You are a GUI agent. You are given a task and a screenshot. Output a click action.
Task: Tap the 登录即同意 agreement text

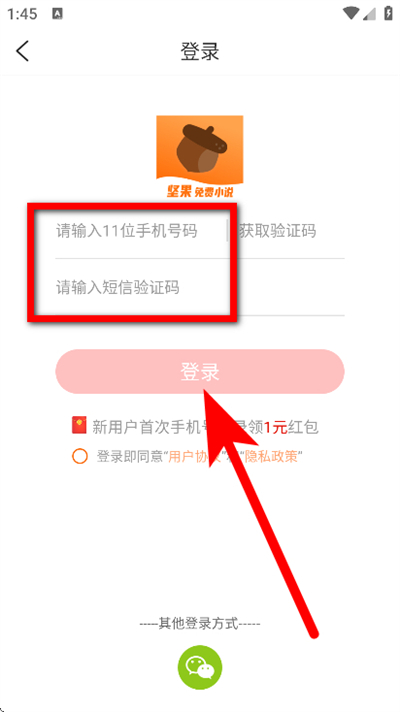(129, 456)
